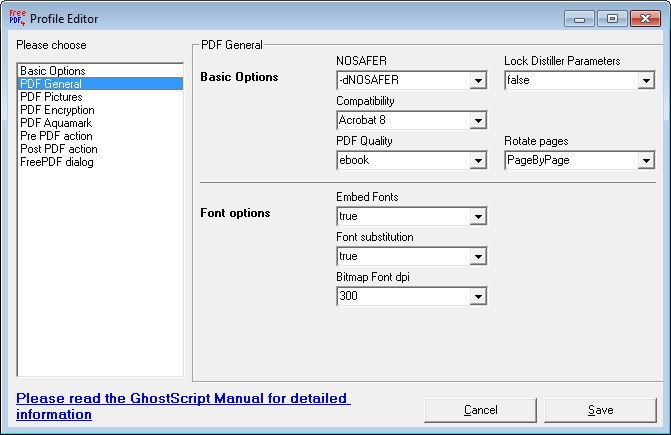Image resolution: width=671 pixels, height=435 pixels.
Task: Open the Embed Fonts dropdown
Action: [478, 216]
